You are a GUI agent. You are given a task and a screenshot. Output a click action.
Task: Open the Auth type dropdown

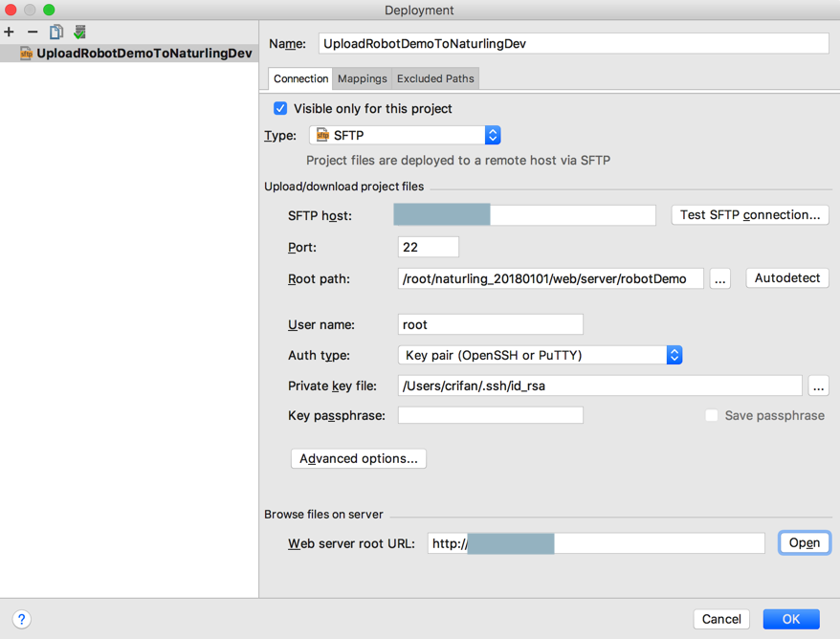[540, 355]
